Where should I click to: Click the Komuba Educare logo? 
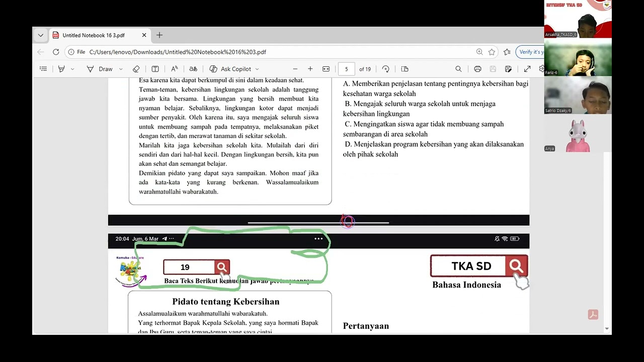pyautogui.click(x=130, y=270)
